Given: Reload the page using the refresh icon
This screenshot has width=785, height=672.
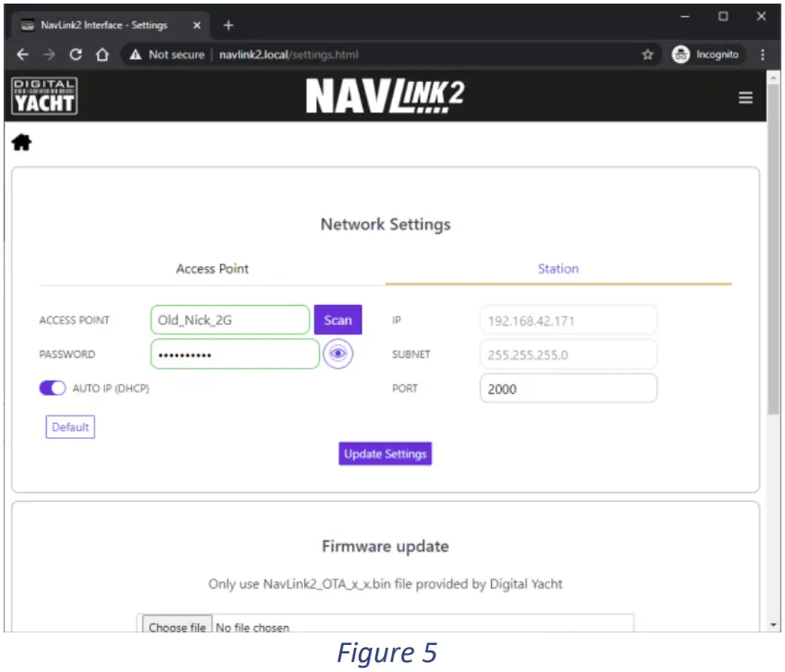Looking at the screenshot, I should pyautogui.click(x=74, y=54).
